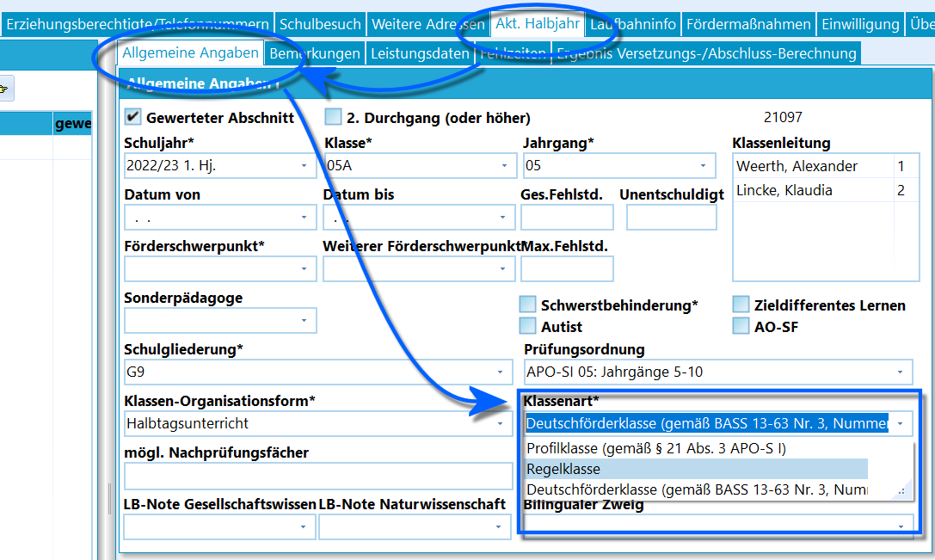Viewport: 935px width, 560px height.
Task: Open the Laufbahninfo tab
Action: (633, 24)
